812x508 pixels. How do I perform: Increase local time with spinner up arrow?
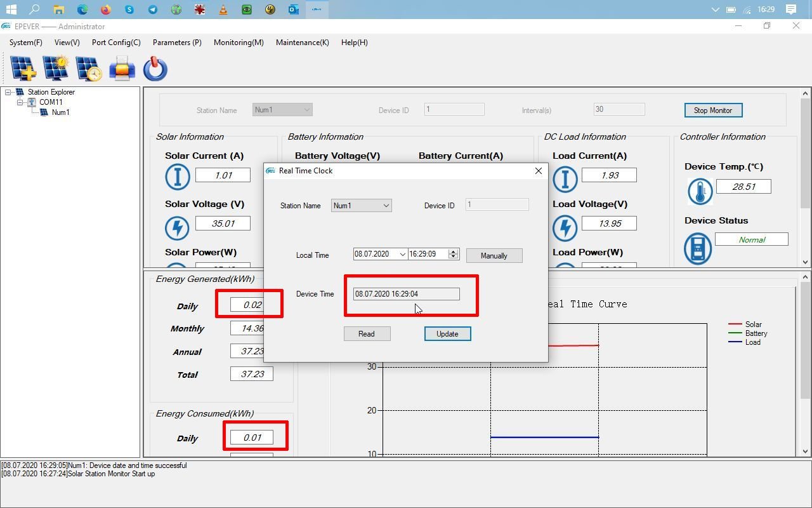coord(453,251)
